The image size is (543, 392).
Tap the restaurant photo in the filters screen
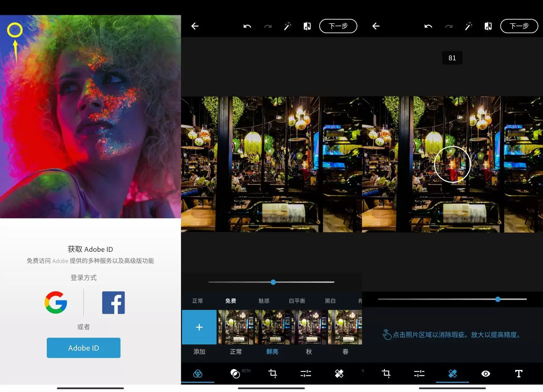pyautogui.click(x=271, y=164)
